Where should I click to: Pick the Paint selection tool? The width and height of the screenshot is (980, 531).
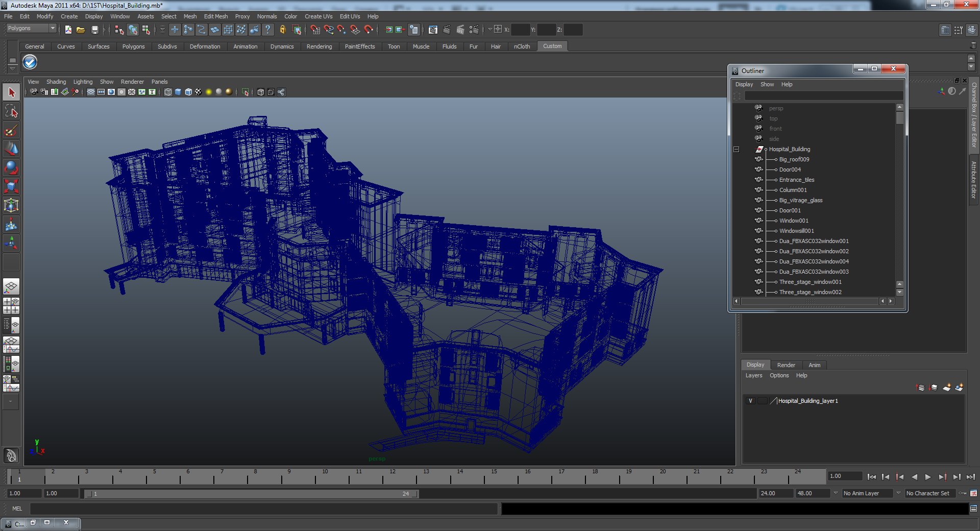[x=11, y=130]
